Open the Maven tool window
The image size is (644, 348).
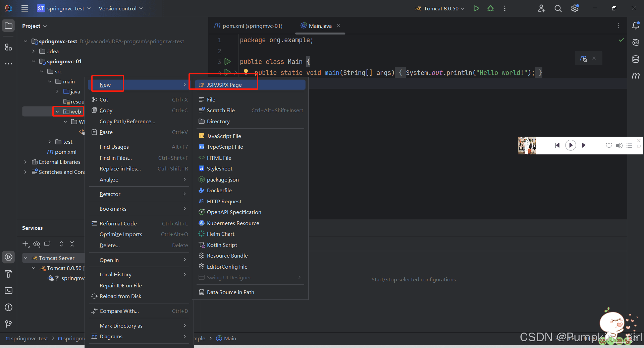(x=636, y=76)
